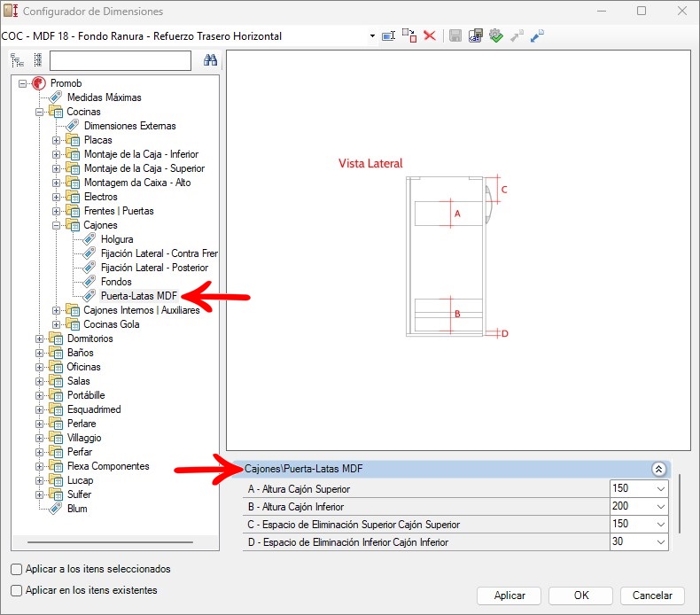Screen dimensions: 700x615
Task: Collapse the Cocinas folder
Action: pos(39,112)
